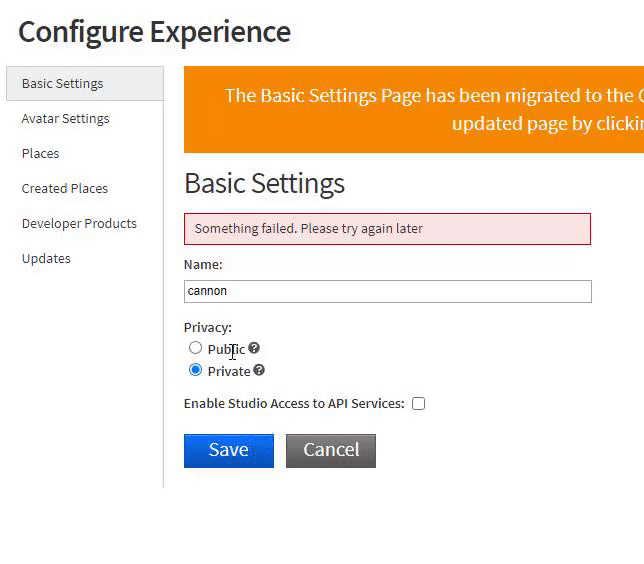The width and height of the screenshot is (644, 564).
Task: Click the help icon next to Private
Action: click(x=259, y=370)
